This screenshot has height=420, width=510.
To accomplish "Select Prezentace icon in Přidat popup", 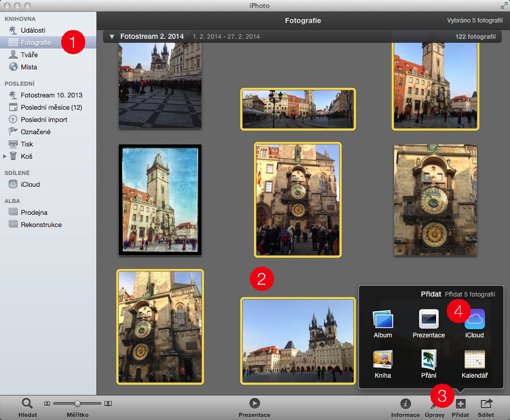I will point(428,319).
